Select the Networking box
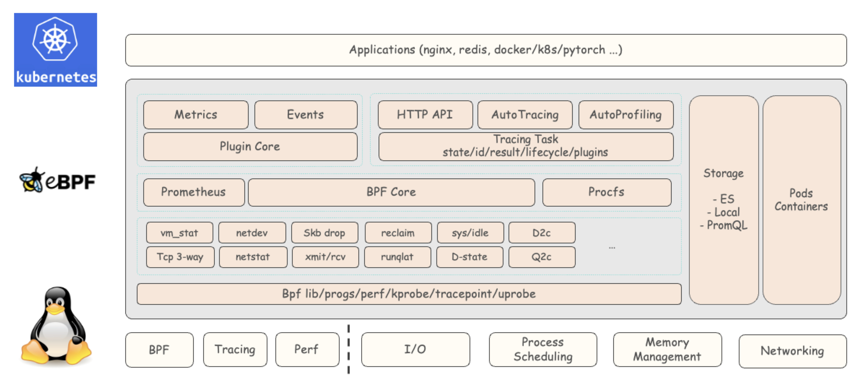The image size is (868, 385). 793,351
